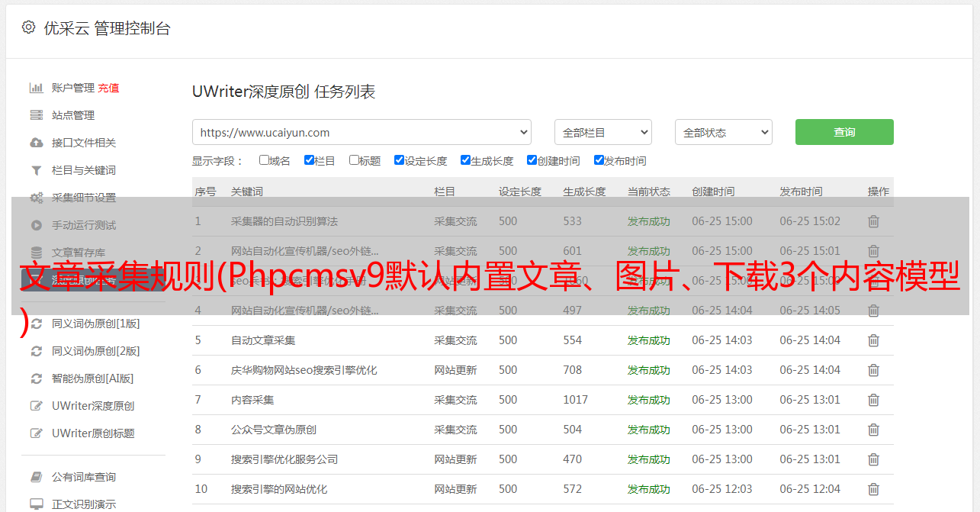
Task: Open 同义词伪原创[1版] in the sidebar
Action: [95, 324]
